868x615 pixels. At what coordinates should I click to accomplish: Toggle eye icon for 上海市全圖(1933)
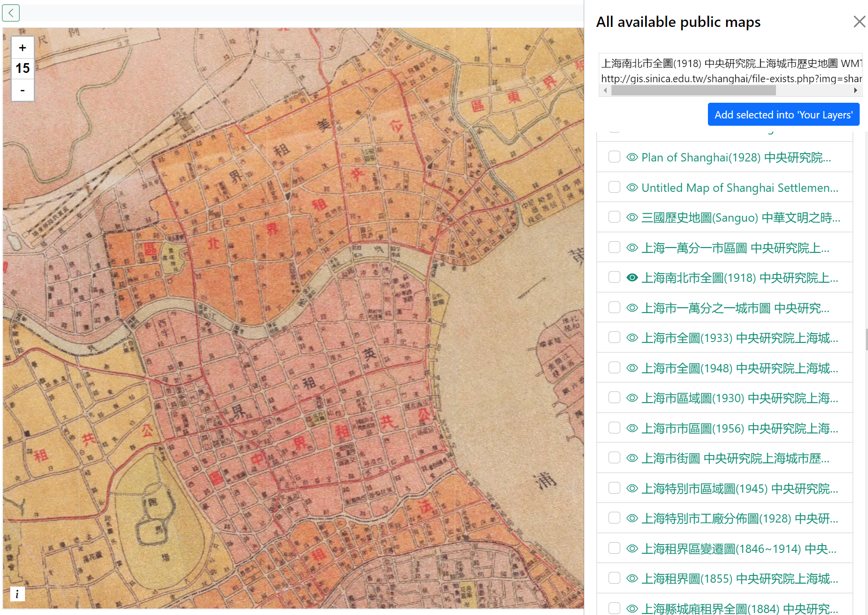[x=632, y=338]
